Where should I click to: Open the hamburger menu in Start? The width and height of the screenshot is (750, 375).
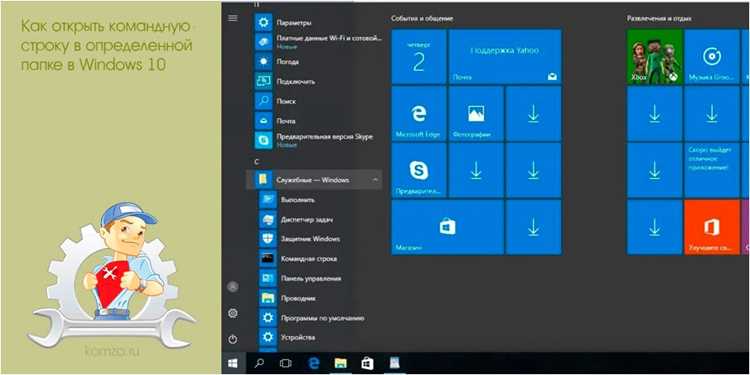pyautogui.click(x=232, y=18)
